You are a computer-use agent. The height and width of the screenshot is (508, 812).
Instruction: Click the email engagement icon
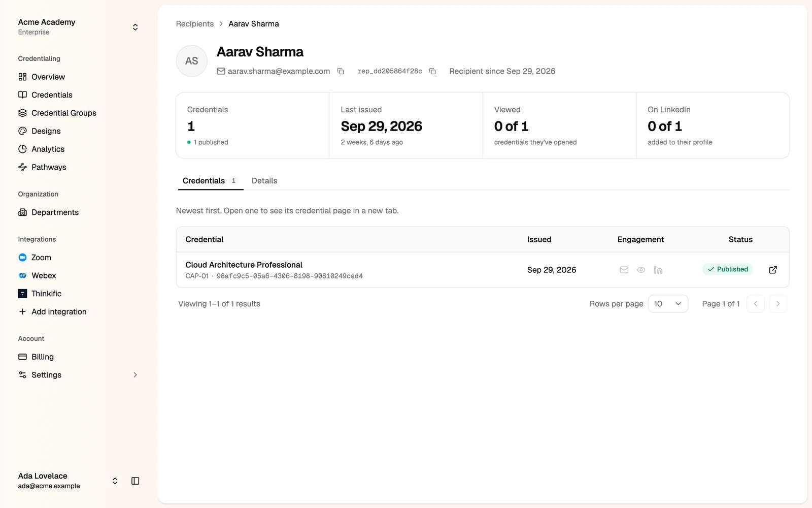(x=624, y=270)
